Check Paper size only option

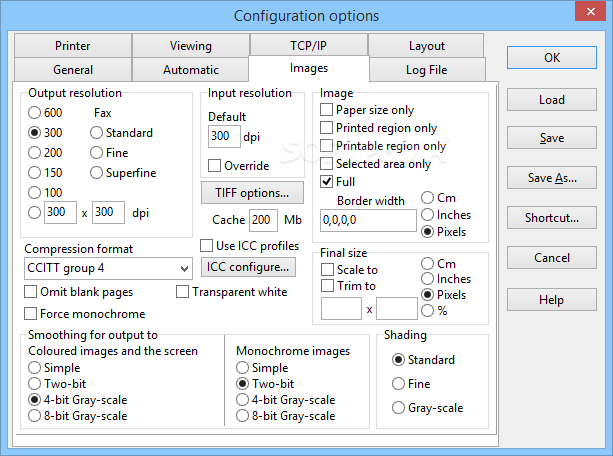coord(327,110)
